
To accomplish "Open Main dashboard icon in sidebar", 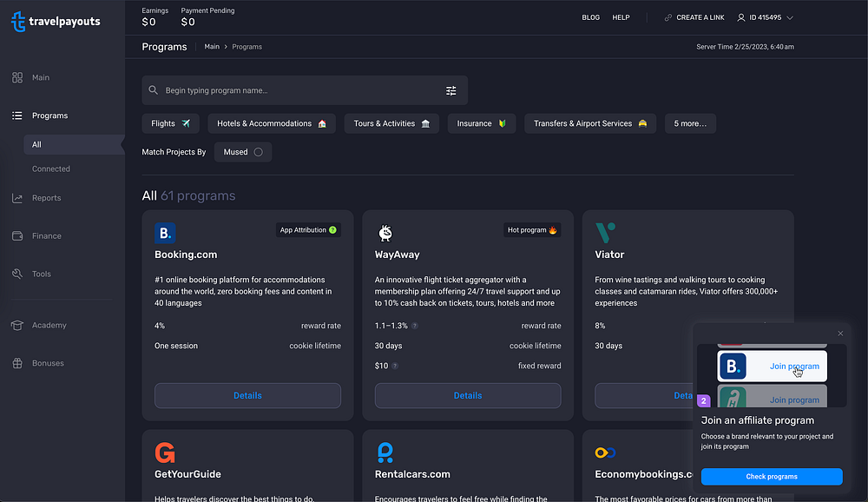I will click(17, 77).
